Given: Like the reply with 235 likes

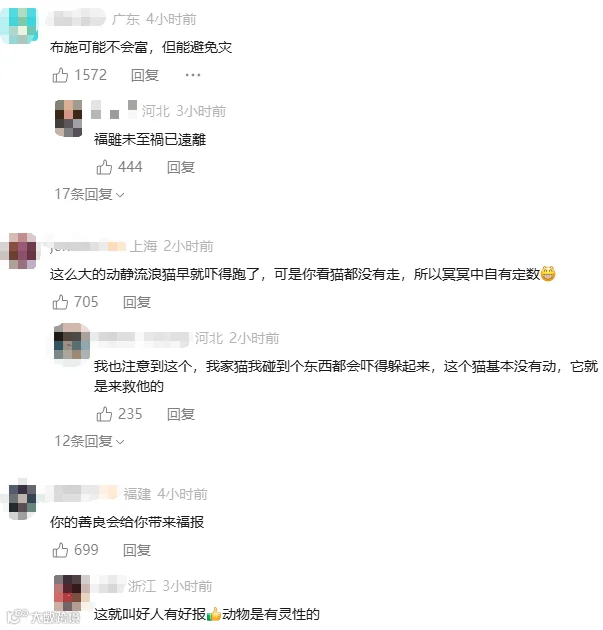Looking at the screenshot, I should 104,414.
